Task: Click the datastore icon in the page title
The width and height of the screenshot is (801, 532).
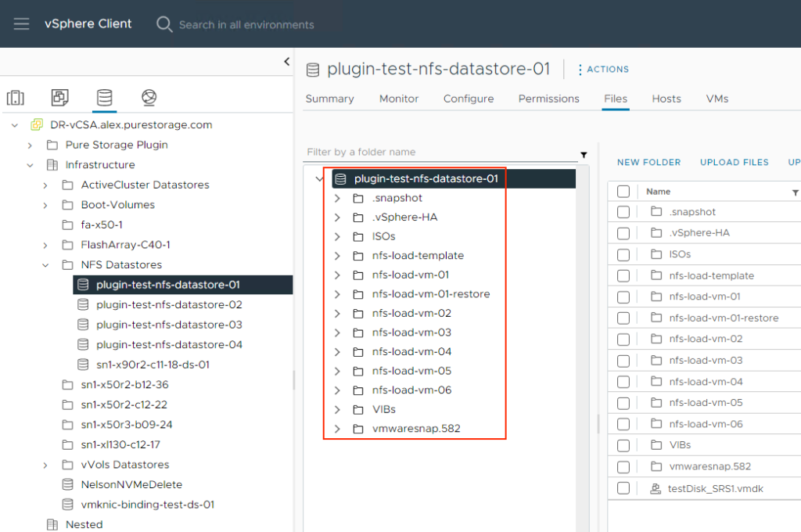Action: click(x=313, y=70)
